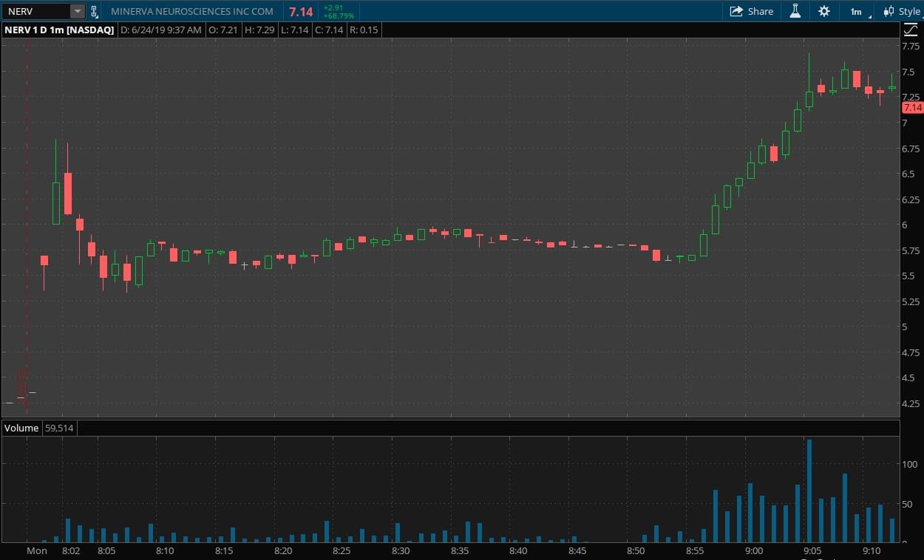Click the 100 volume axis label
Image resolution: width=924 pixels, height=560 pixels.
[909, 464]
